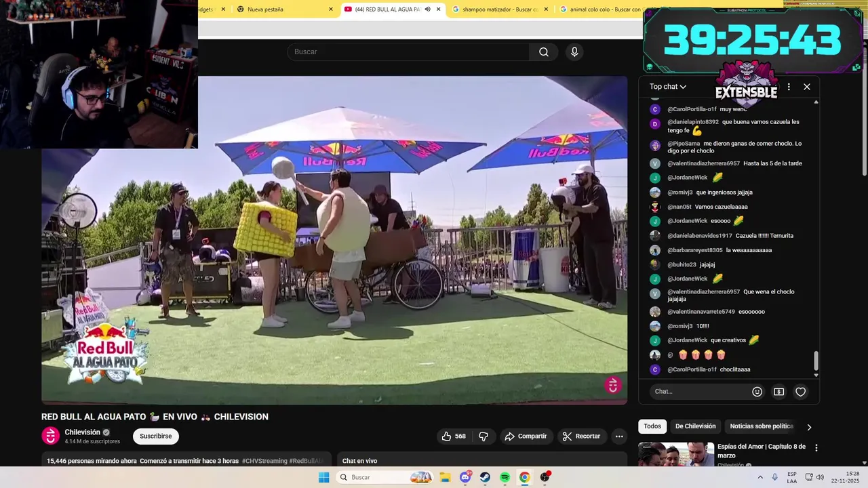Click username @valentinanavarrete5749 in chat

point(701,312)
